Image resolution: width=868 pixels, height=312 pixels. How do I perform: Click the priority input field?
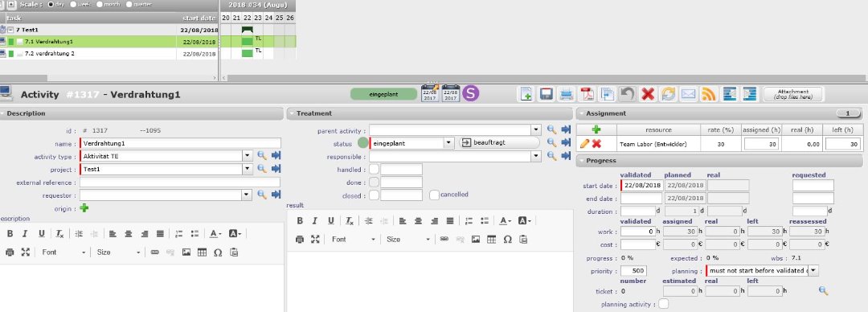point(634,271)
